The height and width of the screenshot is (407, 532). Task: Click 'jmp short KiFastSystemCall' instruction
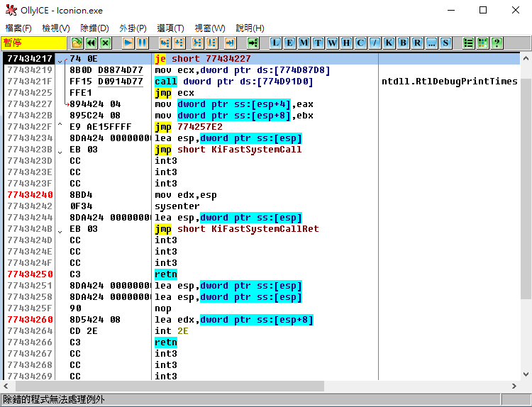pos(228,150)
